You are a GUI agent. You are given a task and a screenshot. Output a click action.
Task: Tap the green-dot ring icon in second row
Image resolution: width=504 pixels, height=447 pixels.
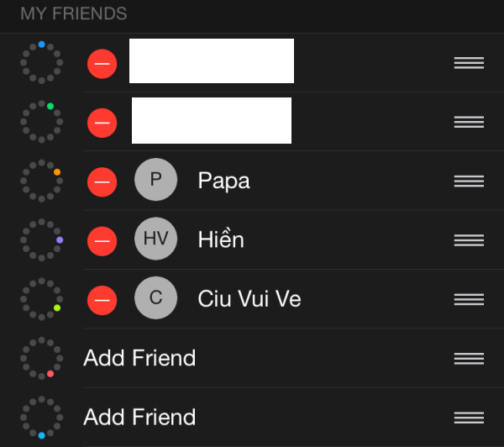(41, 122)
